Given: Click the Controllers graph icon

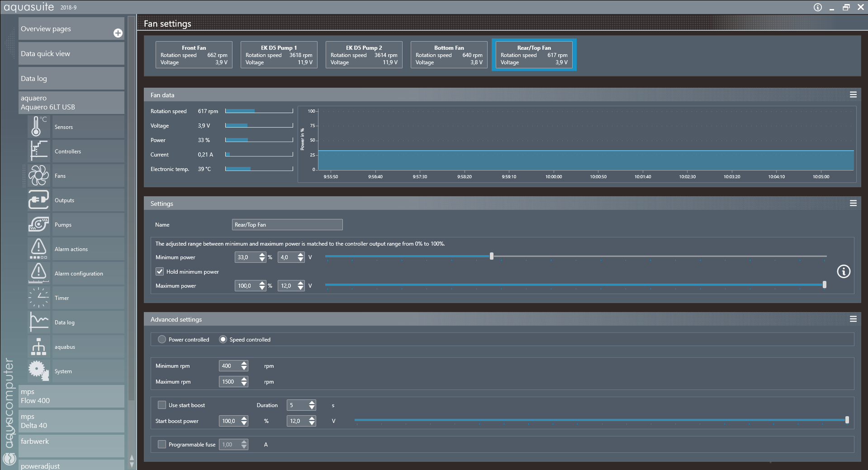Looking at the screenshot, I should pos(38,151).
